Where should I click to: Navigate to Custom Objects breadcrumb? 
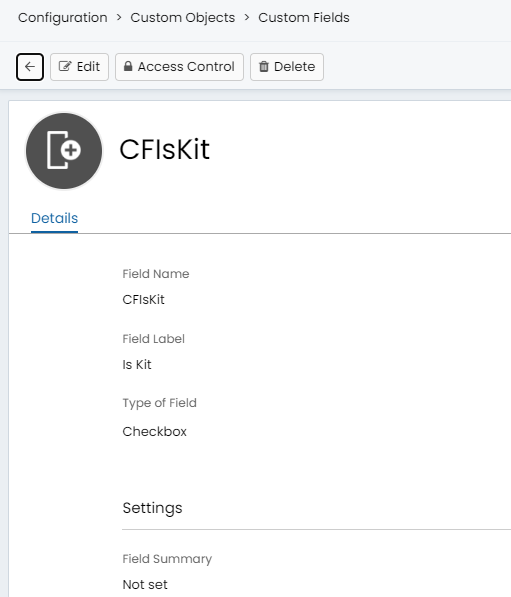click(x=183, y=18)
